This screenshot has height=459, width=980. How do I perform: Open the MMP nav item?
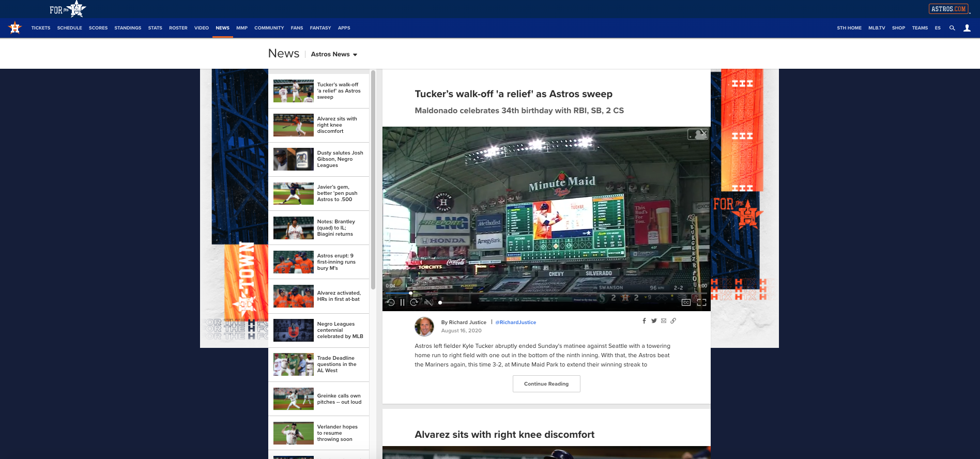(242, 28)
